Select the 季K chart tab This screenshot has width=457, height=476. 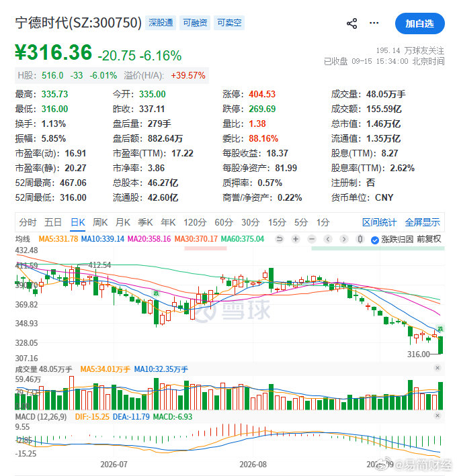(x=145, y=222)
